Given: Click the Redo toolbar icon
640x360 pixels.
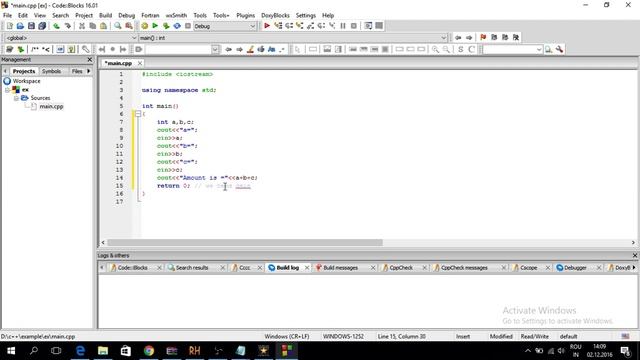Looking at the screenshot, I should click(67, 26).
